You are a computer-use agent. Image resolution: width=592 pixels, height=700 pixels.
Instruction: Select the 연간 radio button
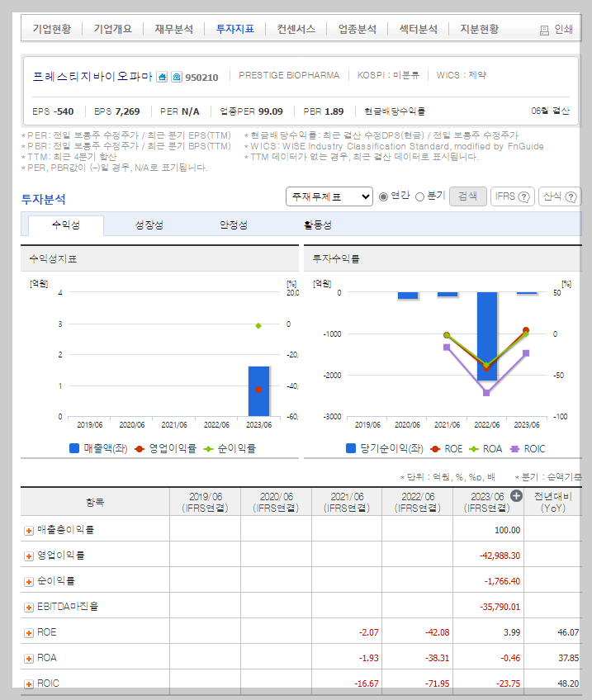point(383,196)
